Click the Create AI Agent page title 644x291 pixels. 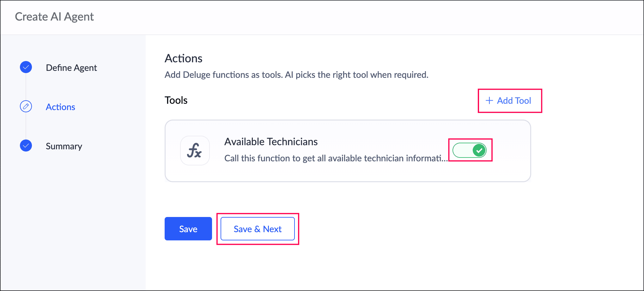click(x=54, y=17)
